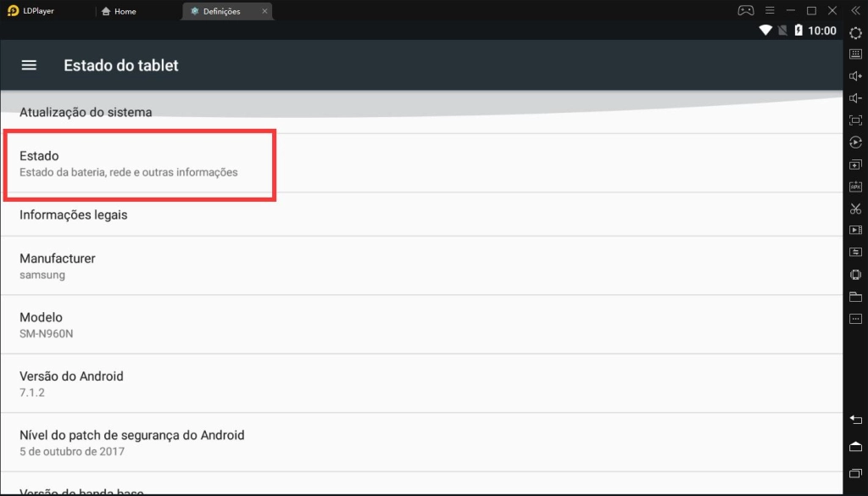Open the shared folder
The width and height of the screenshot is (868, 496).
(x=855, y=297)
